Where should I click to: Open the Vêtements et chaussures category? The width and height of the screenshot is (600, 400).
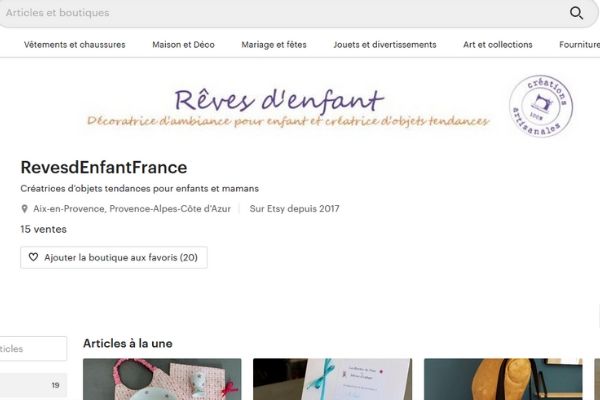click(75, 45)
